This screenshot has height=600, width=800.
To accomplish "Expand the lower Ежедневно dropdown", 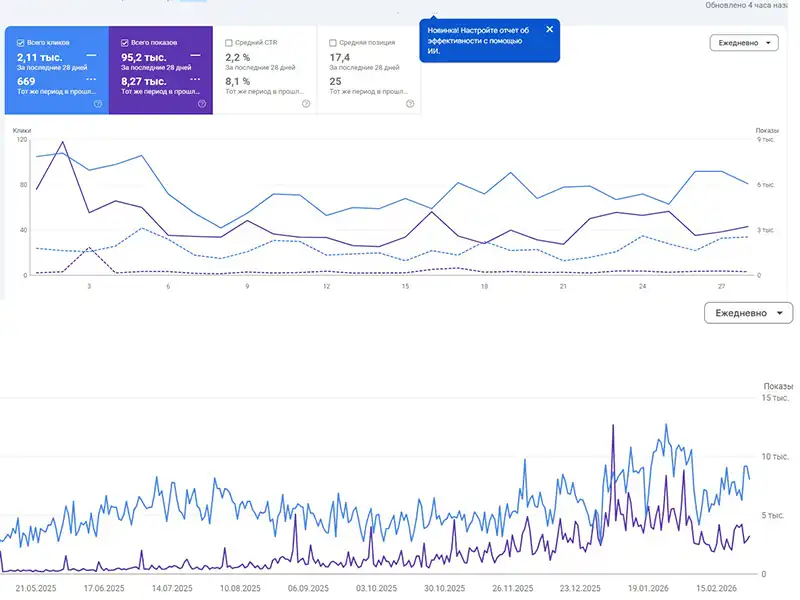I will (749, 313).
